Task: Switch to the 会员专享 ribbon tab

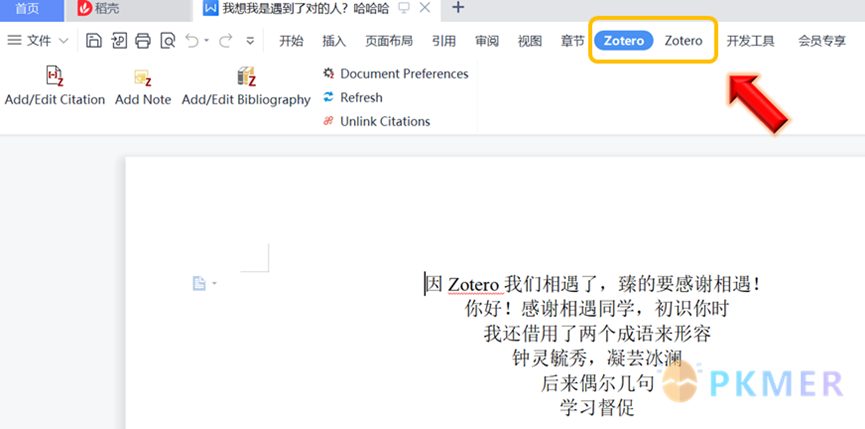Action: [x=822, y=41]
